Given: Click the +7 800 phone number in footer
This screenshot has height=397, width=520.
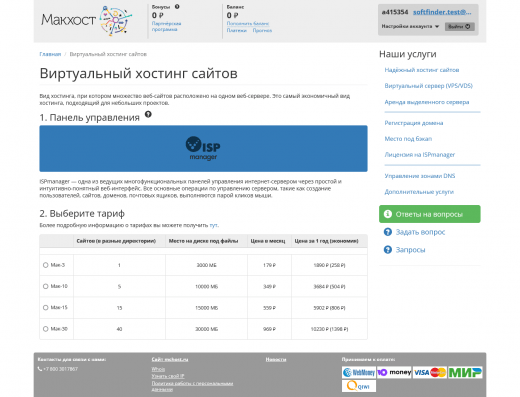Looking at the screenshot, I should [60, 369].
